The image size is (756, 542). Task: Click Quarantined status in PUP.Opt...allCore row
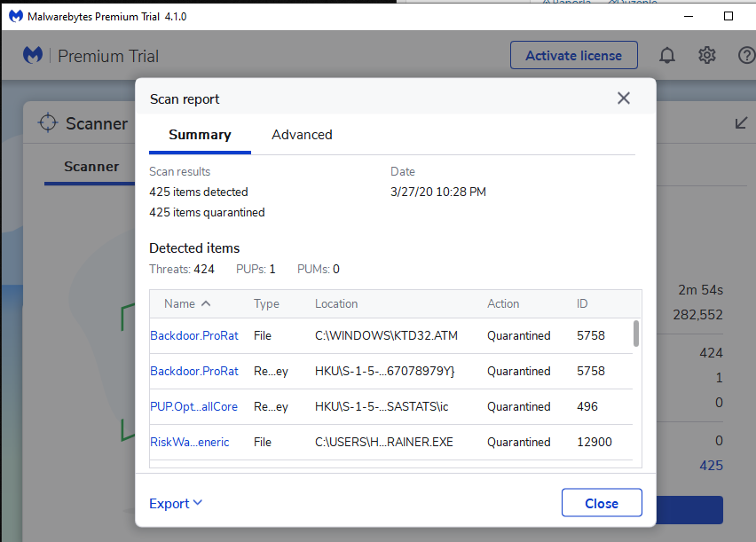coord(519,407)
